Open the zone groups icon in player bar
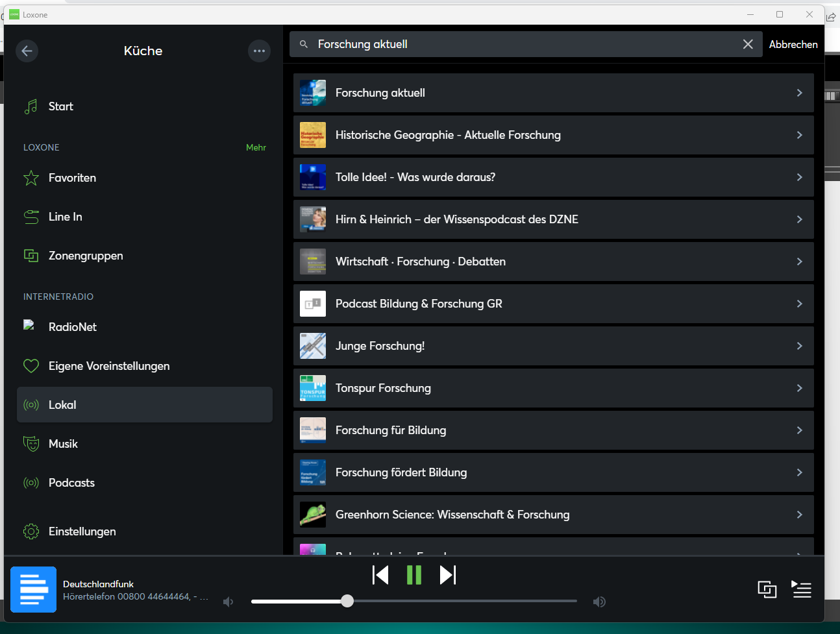Screen dimensions: 840x634 pos(767,589)
